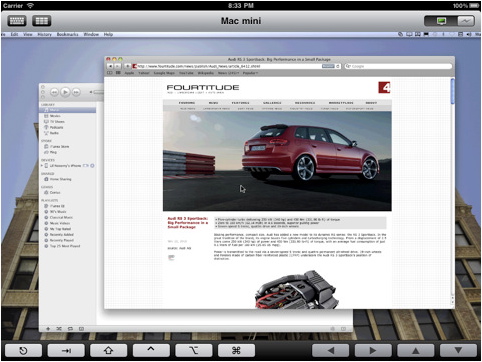Adjust the iTunes volume slider
This screenshot has height=362, width=482.
click(98, 92)
